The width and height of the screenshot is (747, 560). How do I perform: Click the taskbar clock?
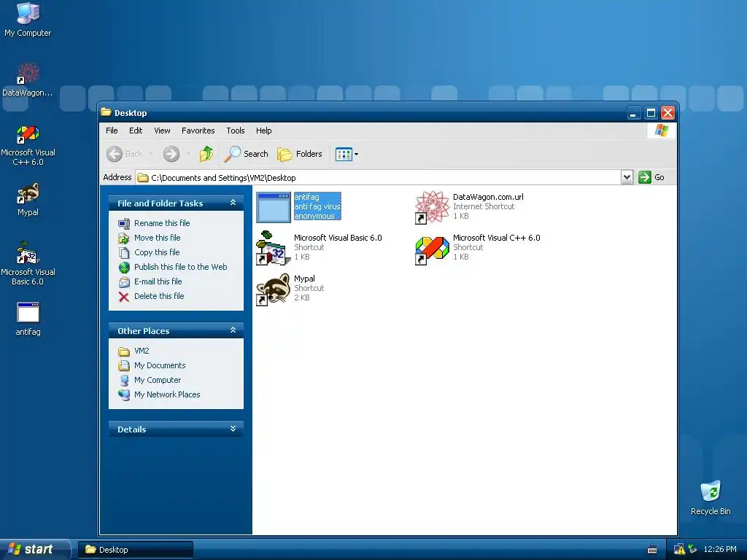(x=720, y=550)
